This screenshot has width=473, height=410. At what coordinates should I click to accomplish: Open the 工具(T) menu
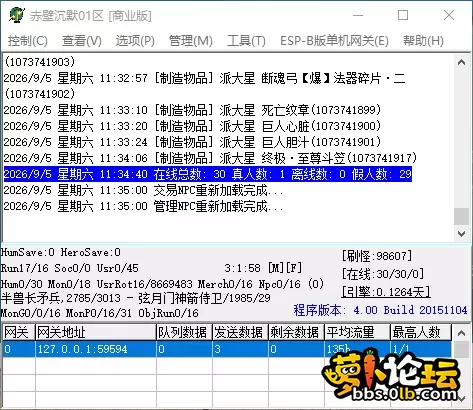pos(246,41)
